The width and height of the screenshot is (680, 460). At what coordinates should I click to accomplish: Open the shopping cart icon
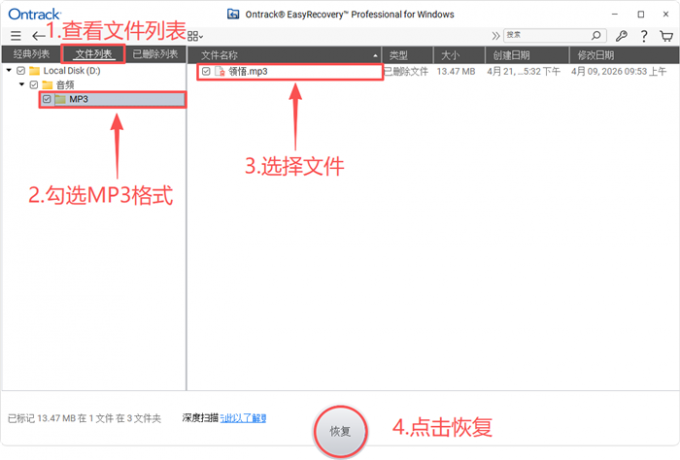666,36
